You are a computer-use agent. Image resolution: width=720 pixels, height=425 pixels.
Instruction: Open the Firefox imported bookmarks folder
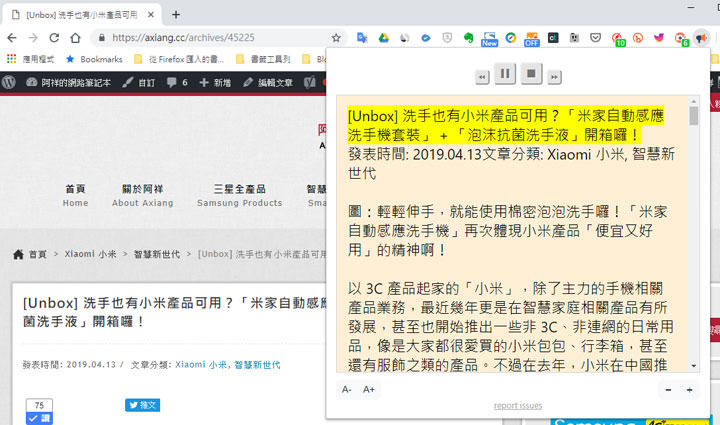tap(179, 59)
